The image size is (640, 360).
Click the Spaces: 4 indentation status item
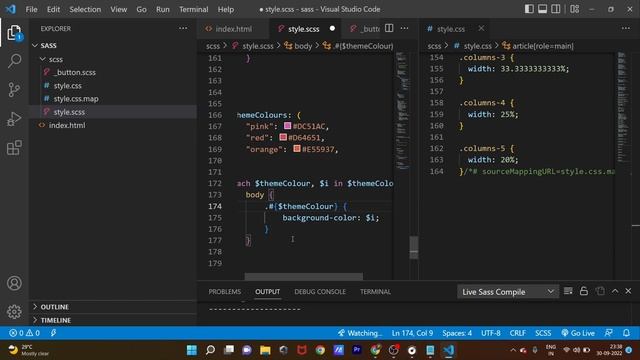pos(457,333)
